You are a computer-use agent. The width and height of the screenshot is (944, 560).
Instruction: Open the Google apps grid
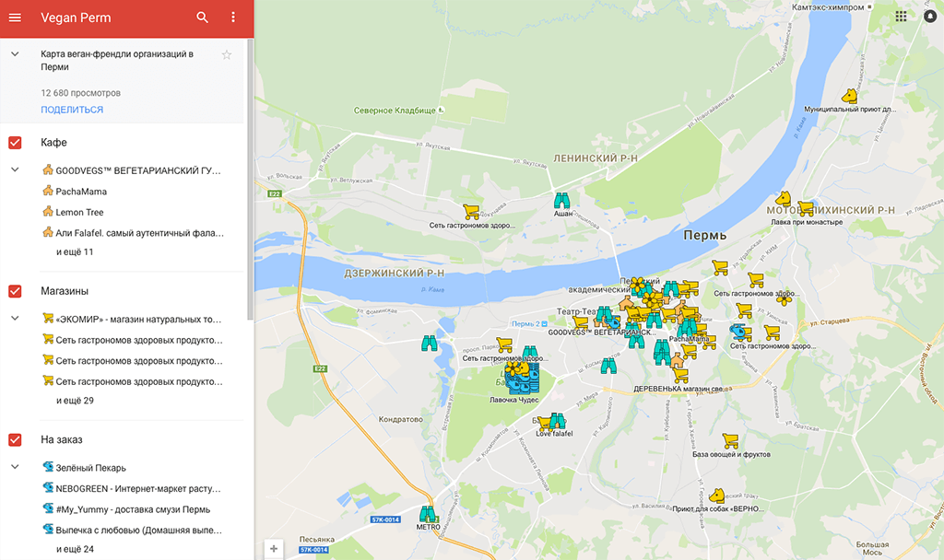pyautogui.click(x=901, y=17)
